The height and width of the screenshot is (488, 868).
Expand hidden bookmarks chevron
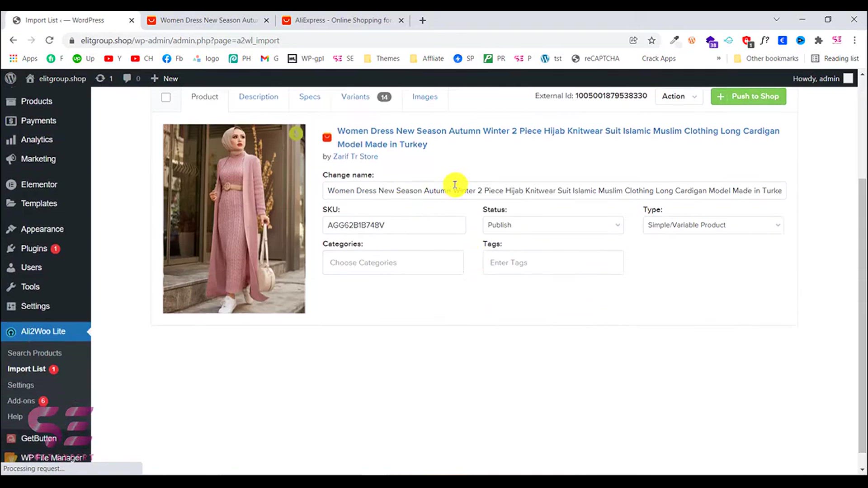(x=718, y=59)
